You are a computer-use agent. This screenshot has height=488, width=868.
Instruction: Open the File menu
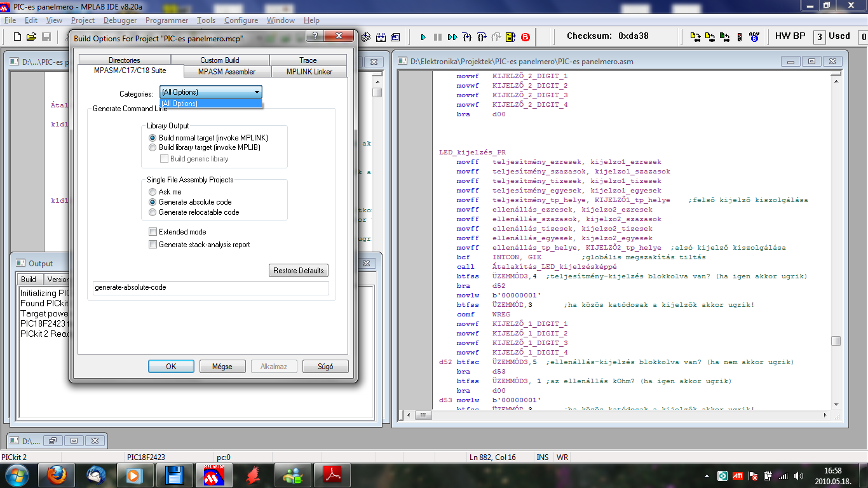pyautogui.click(x=10, y=20)
